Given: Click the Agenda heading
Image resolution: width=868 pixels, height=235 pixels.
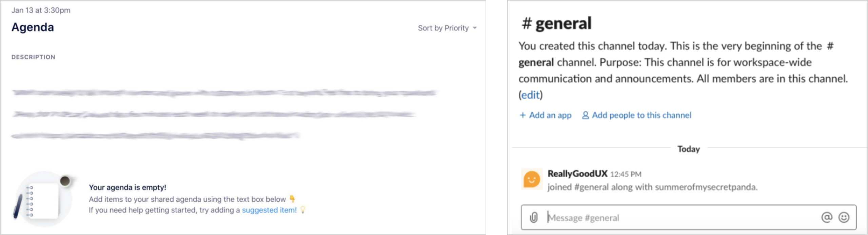Looking at the screenshot, I should tap(33, 27).
